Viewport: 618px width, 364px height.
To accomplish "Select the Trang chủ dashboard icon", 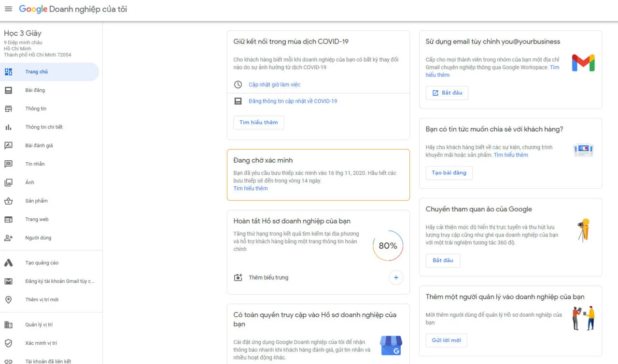I will (x=8, y=72).
